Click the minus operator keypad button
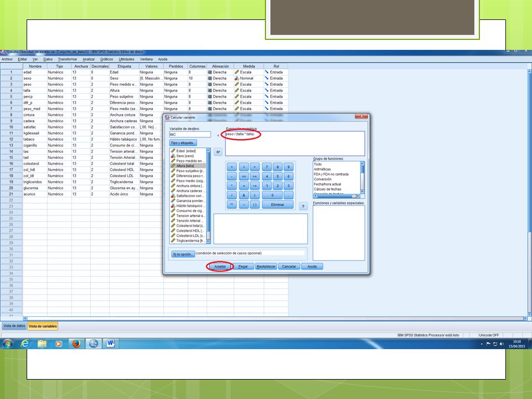The image size is (532, 399). (232, 176)
